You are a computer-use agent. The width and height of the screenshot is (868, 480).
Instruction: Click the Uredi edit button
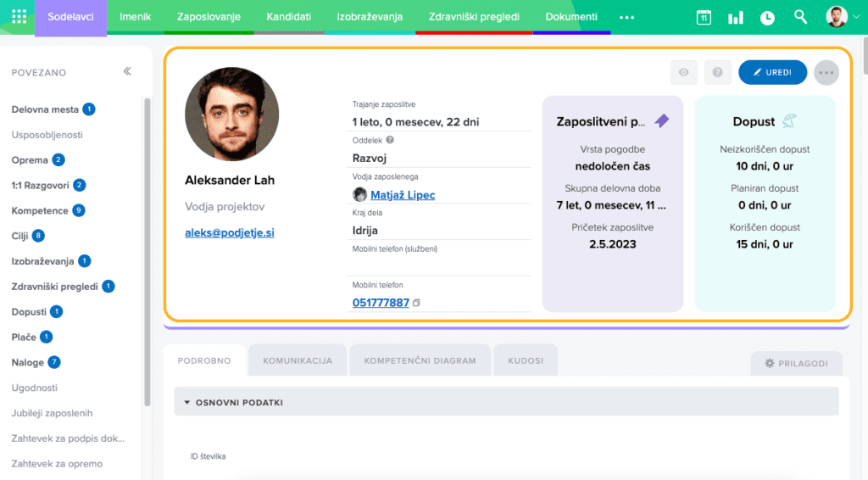[x=772, y=73]
